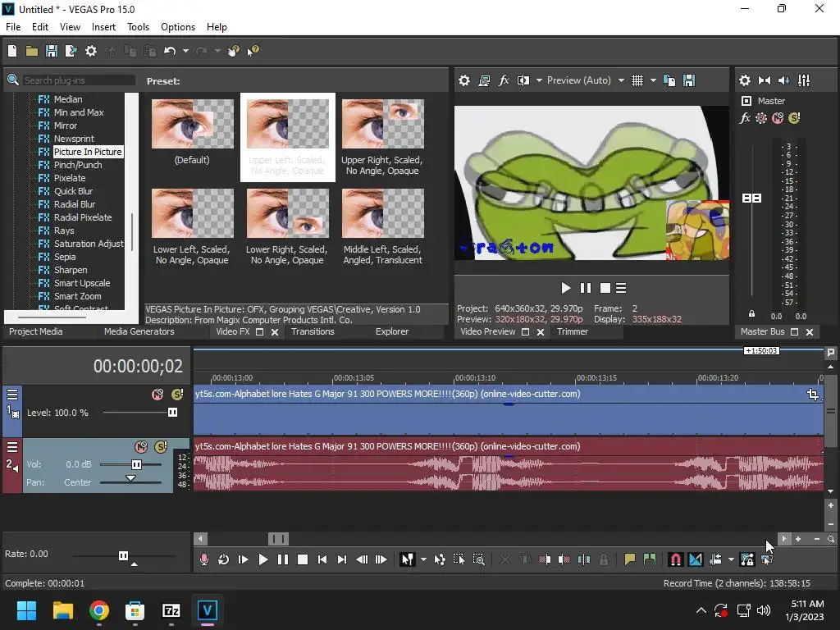This screenshot has width=840, height=630.
Task: Create a new project with the blank page icon
Action: pyautogui.click(x=11, y=51)
